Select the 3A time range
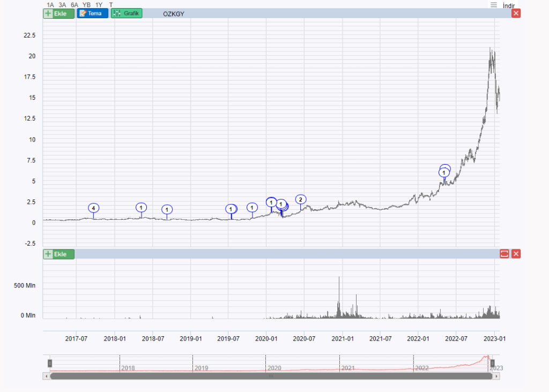Image resolution: width=549 pixels, height=392 pixels. pos(62,4)
